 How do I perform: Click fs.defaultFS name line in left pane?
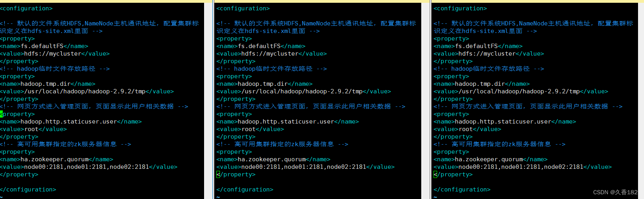[x=44, y=46]
